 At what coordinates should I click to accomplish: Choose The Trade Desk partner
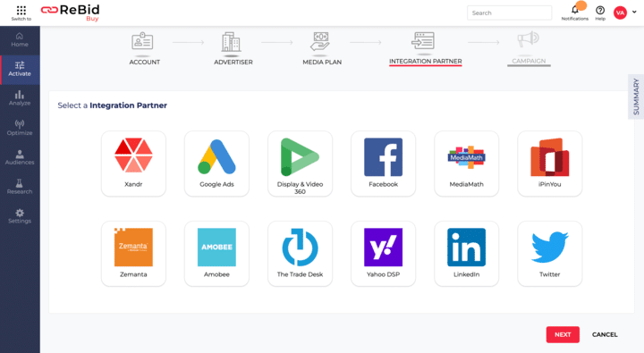[300, 253]
